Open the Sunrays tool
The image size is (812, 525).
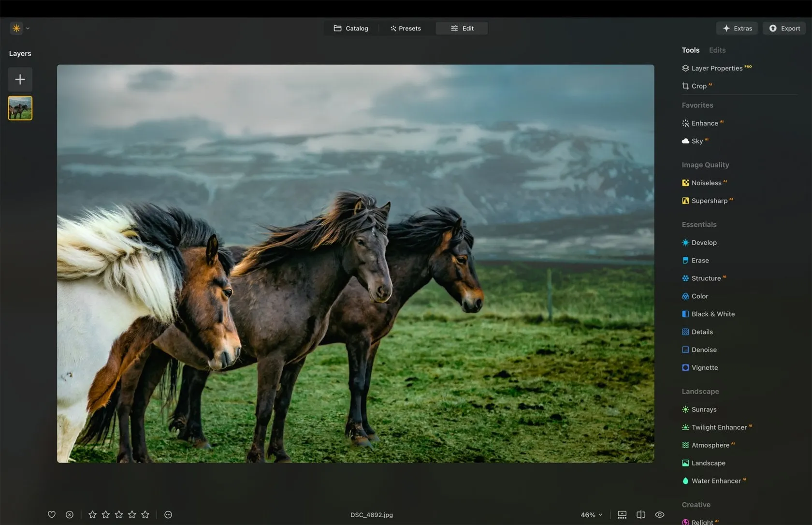[703, 409]
